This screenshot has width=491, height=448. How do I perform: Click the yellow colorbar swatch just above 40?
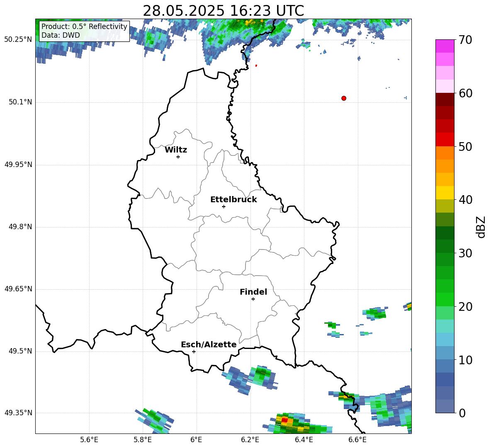(445, 193)
